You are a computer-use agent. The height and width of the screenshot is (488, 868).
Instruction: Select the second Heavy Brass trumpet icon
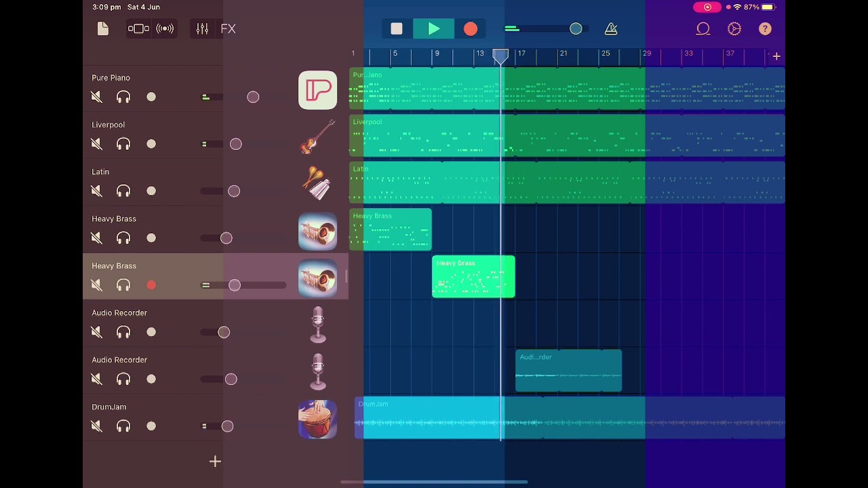coord(317,279)
